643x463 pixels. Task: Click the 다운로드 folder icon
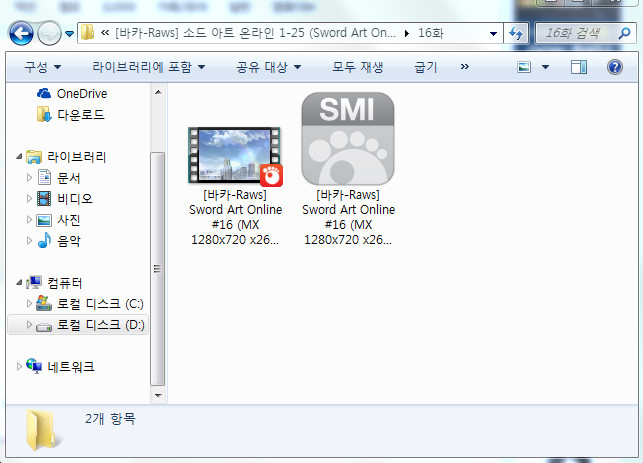point(44,114)
